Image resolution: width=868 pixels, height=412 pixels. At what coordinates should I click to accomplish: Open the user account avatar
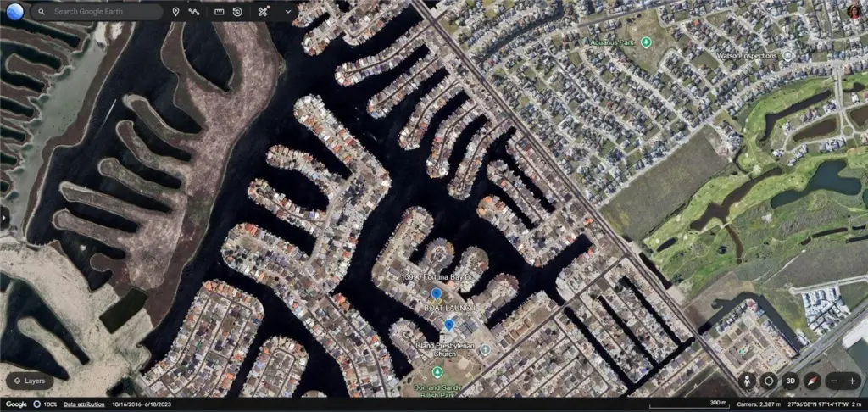tap(854, 11)
